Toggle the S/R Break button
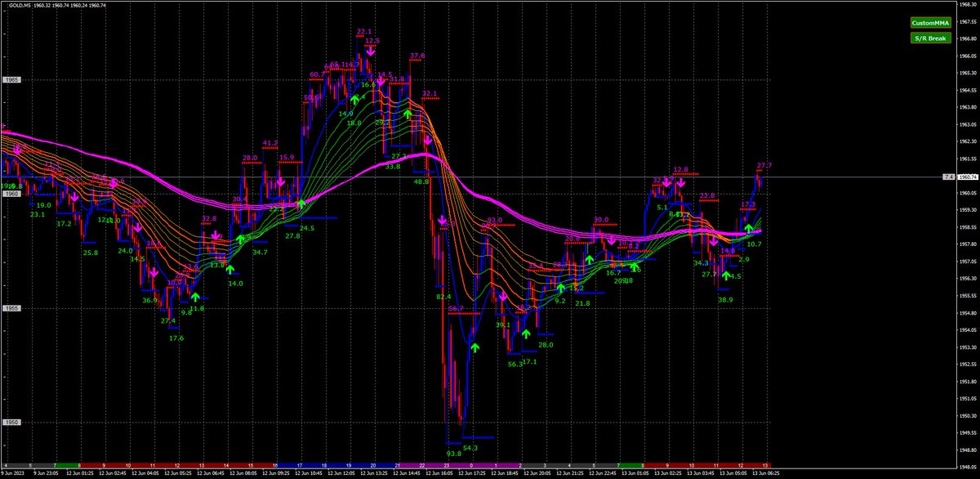The image size is (980, 479). coord(931,38)
